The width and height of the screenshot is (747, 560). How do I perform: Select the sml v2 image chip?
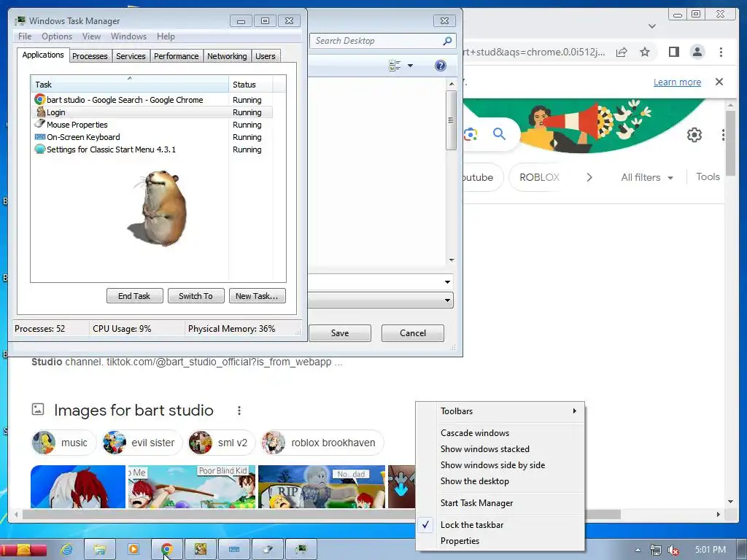click(221, 443)
